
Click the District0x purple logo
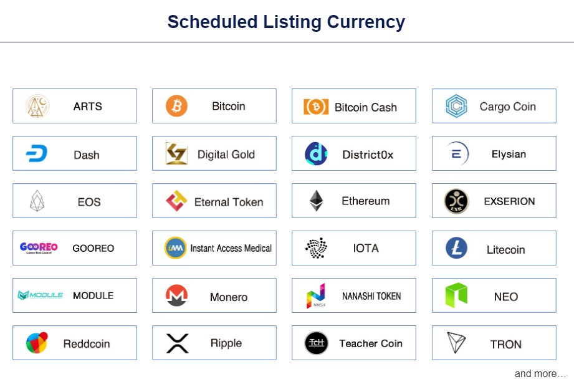pyautogui.click(x=316, y=154)
